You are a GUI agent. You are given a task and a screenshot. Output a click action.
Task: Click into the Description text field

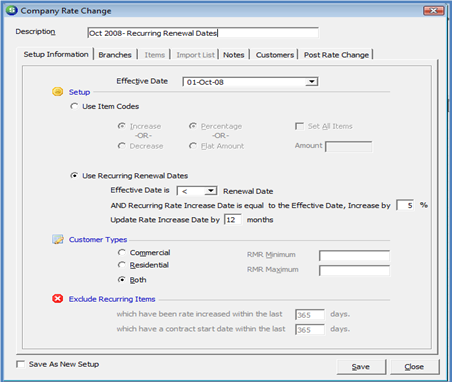203,33
